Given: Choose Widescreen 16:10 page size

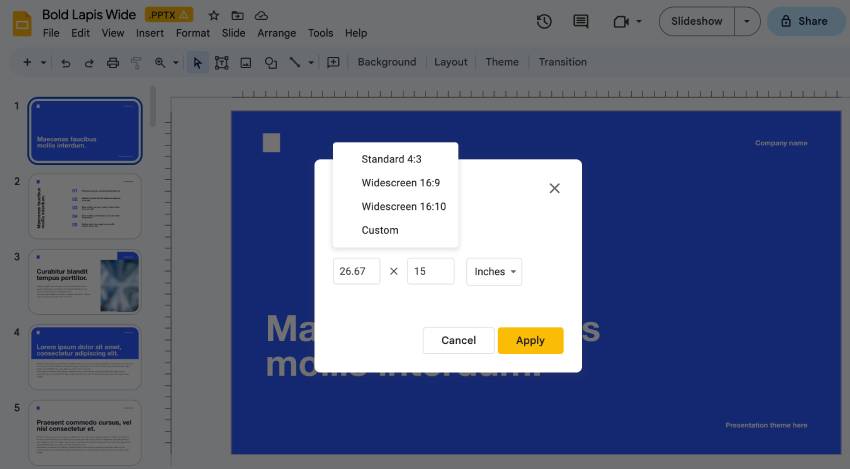Looking at the screenshot, I should tap(395, 207).
